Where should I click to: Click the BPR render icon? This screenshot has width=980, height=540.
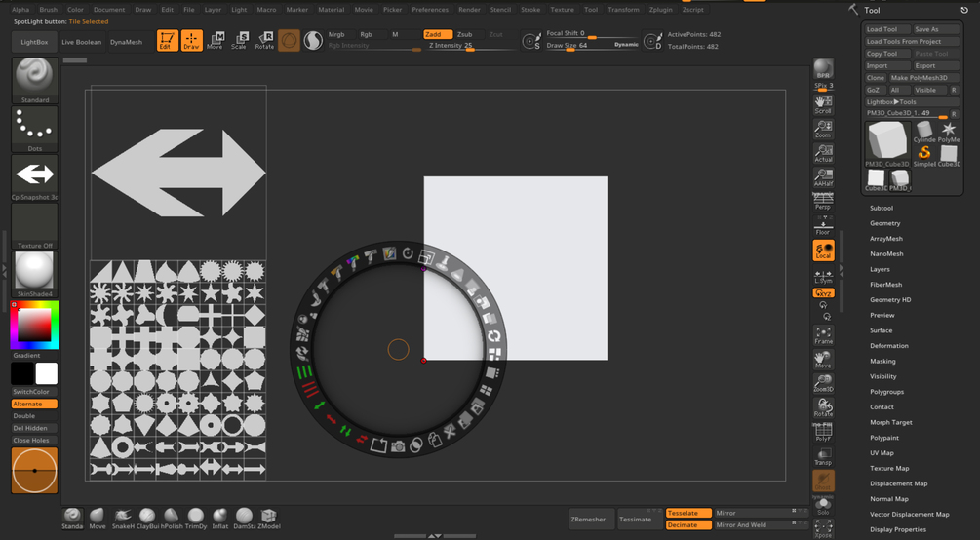pyautogui.click(x=823, y=69)
